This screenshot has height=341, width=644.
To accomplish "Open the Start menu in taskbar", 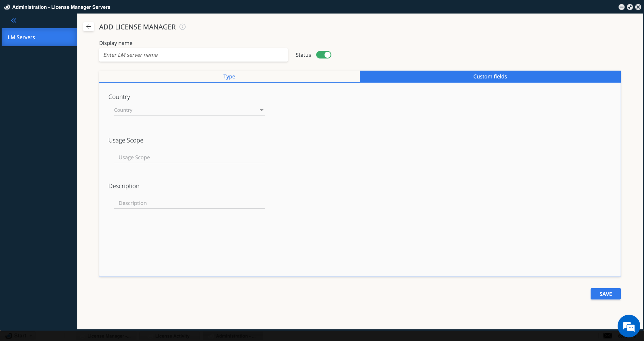I will (x=19, y=336).
